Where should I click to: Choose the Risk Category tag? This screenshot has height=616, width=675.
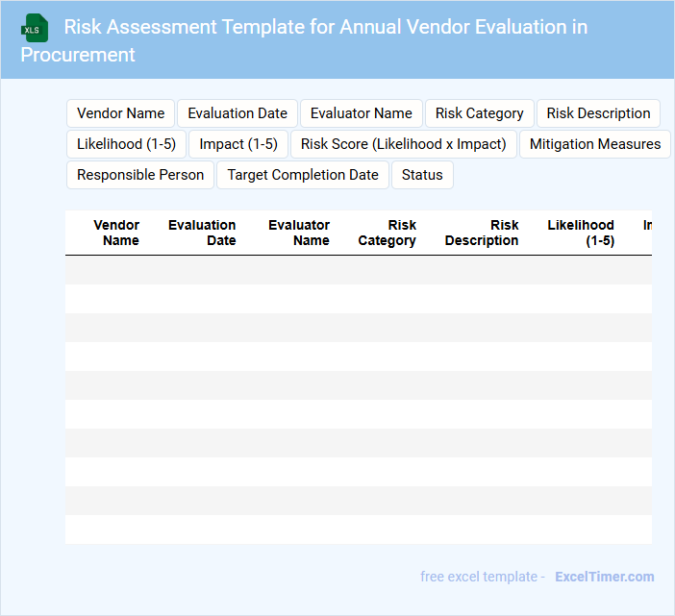[479, 113]
